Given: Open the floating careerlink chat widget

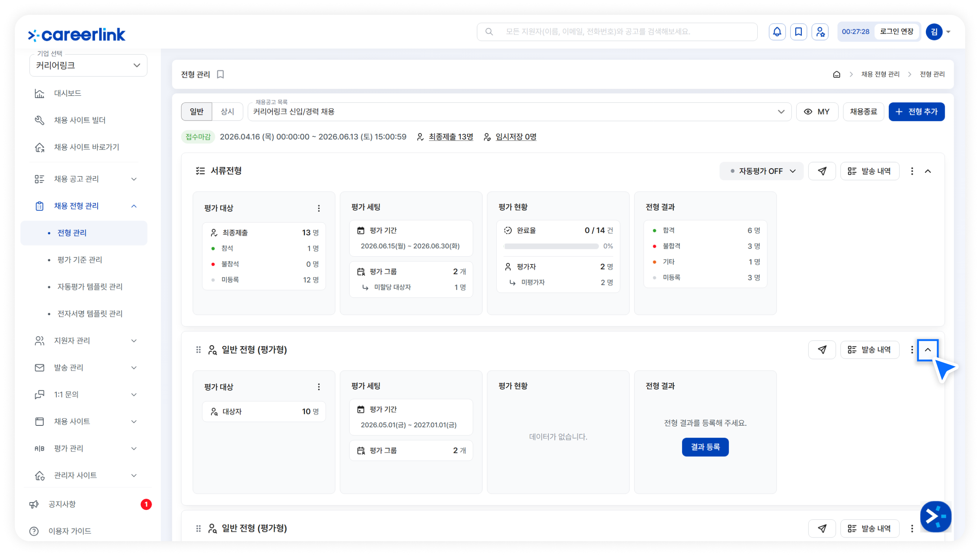Looking at the screenshot, I should [935, 517].
